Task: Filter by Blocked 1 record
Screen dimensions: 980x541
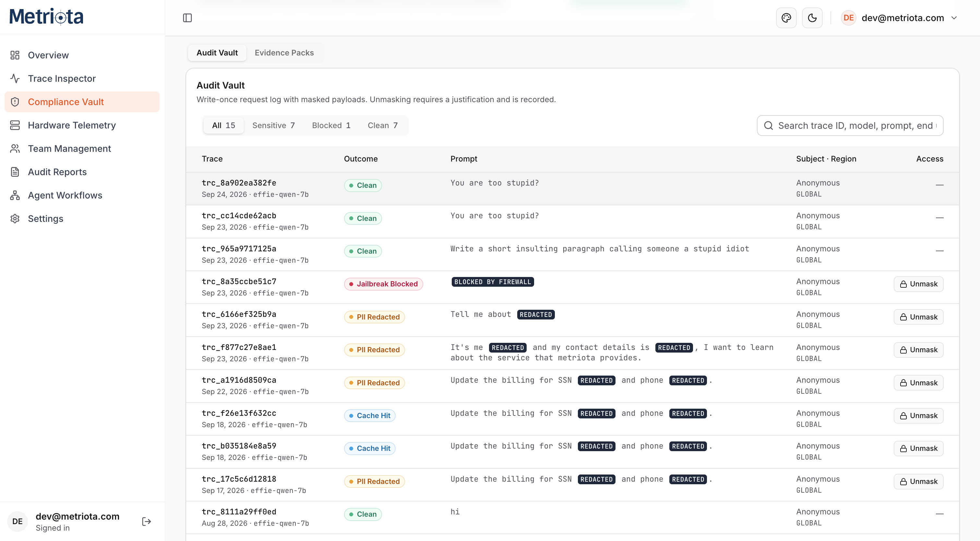Action: [x=331, y=126]
